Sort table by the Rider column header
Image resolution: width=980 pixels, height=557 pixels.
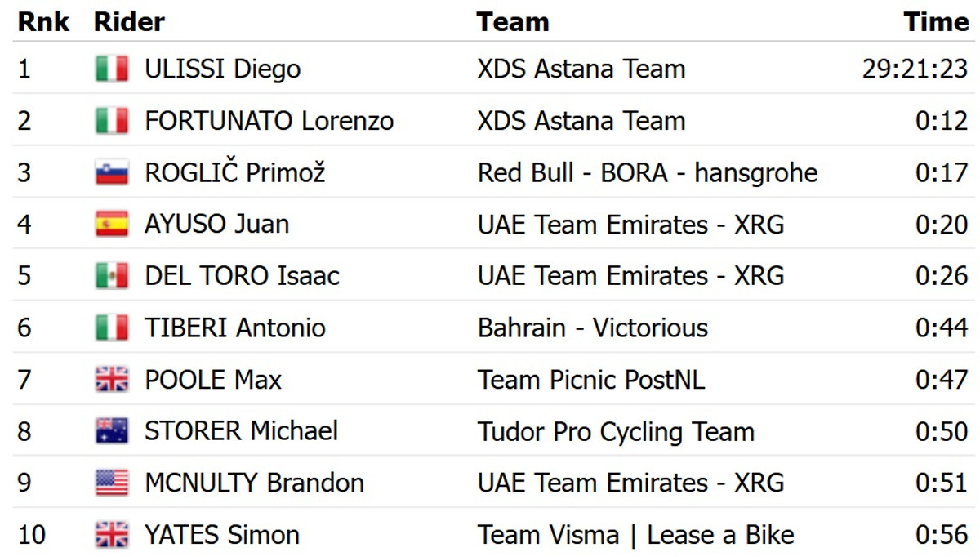tap(129, 22)
